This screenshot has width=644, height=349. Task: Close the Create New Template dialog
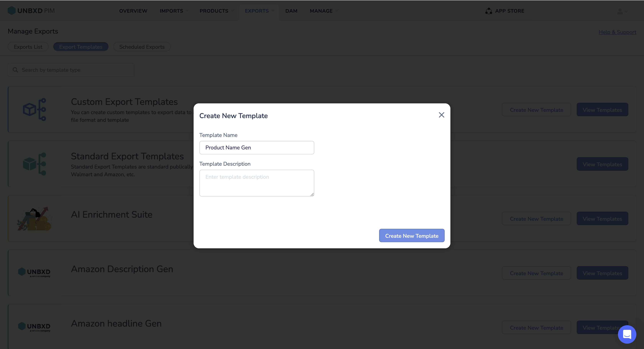pyautogui.click(x=441, y=115)
